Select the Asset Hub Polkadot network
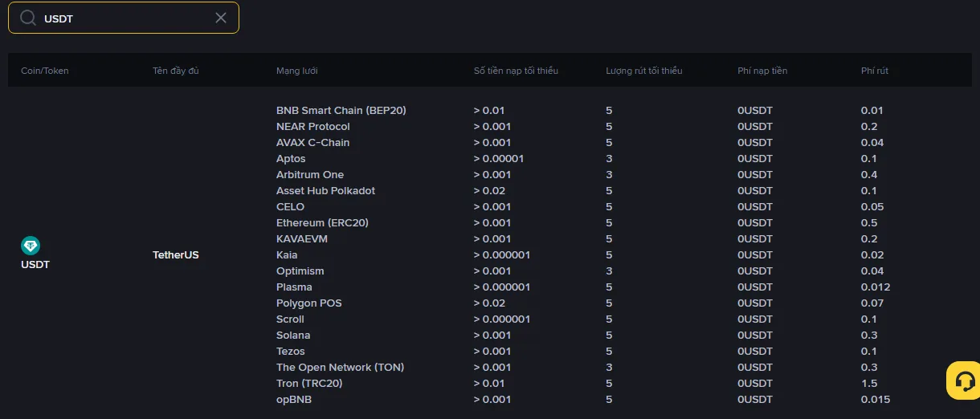The width and height of the screenshot is (980, 419). (325, 190)
